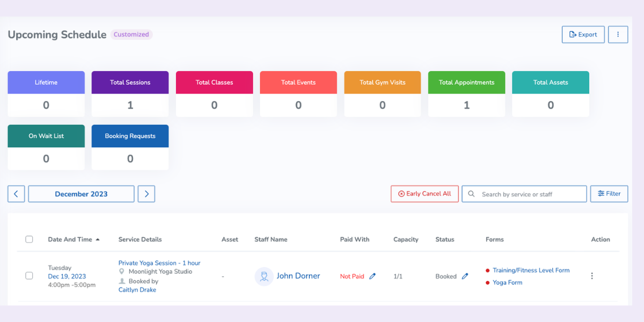
Task: Edit the Booked status with pencil icon
Action: [x=465, y=276]
